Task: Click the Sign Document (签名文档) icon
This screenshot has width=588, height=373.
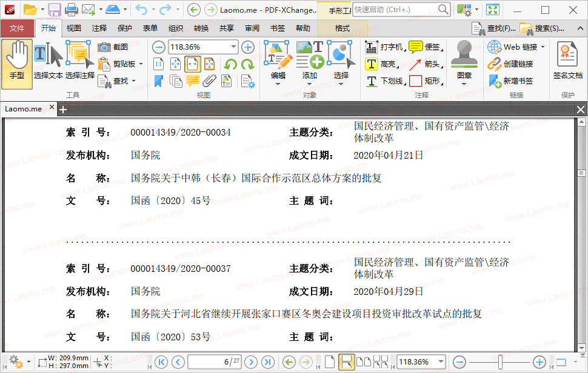Action: point(567,61)
